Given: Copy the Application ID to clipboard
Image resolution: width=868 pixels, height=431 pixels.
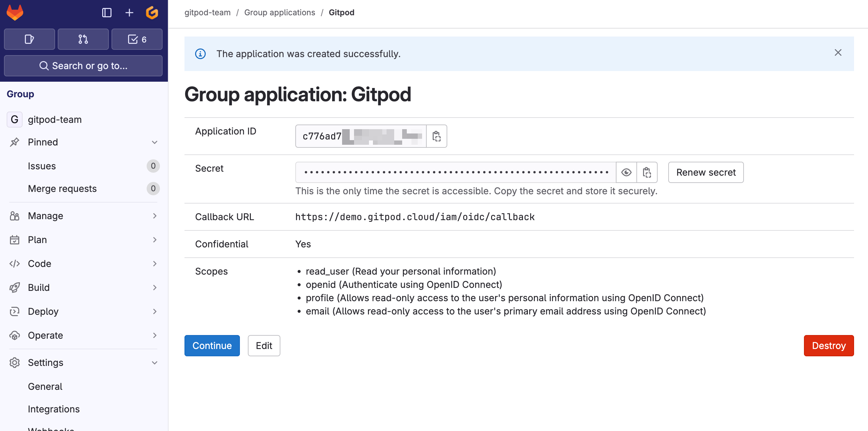Looking at the screenshot, I should coord(437,136).
